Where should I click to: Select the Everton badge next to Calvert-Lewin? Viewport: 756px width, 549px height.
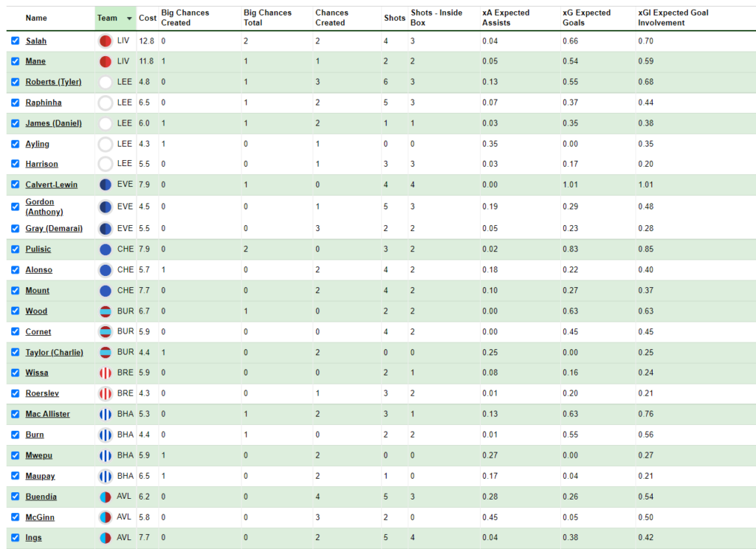[106, 184]
